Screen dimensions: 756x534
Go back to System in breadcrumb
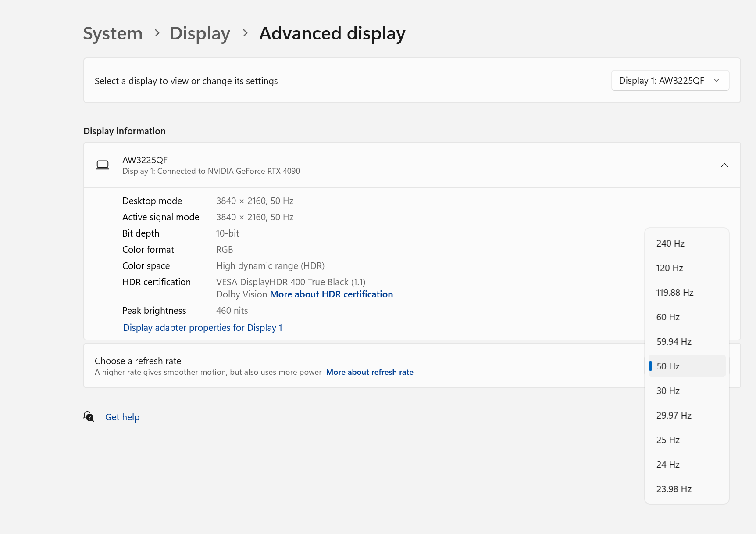(x=113, y=33)
